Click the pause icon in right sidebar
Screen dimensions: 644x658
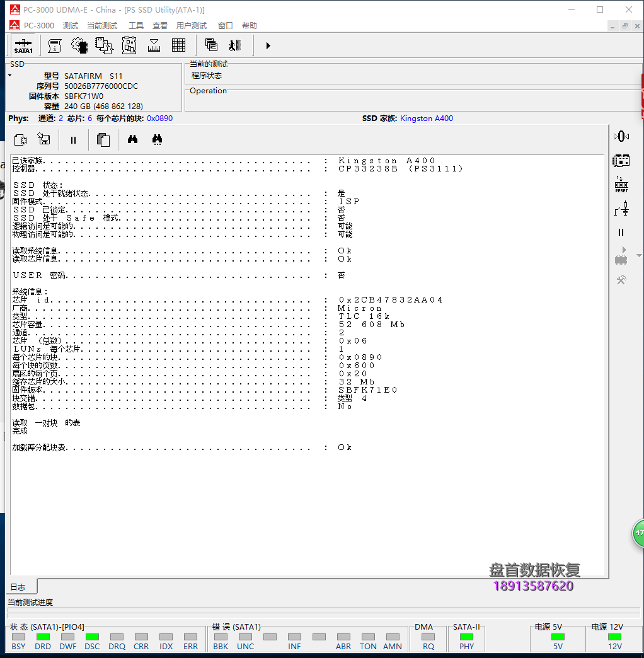point(621,233)
